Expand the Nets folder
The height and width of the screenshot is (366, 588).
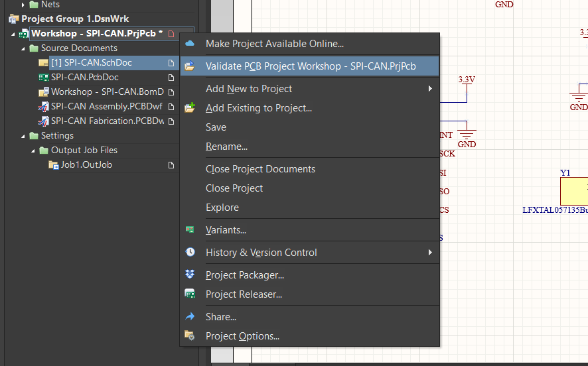23,5
